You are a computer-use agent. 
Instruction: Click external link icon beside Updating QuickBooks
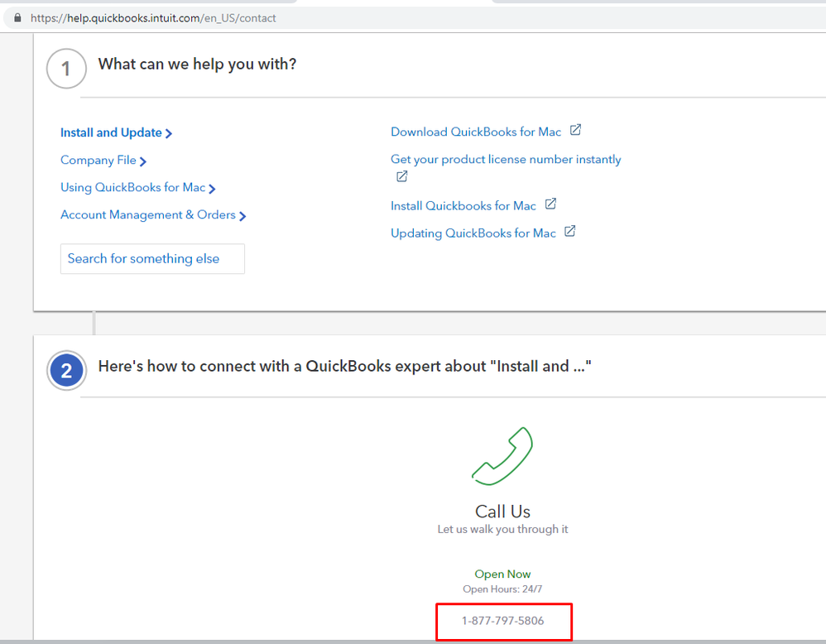tap(570, 232)
